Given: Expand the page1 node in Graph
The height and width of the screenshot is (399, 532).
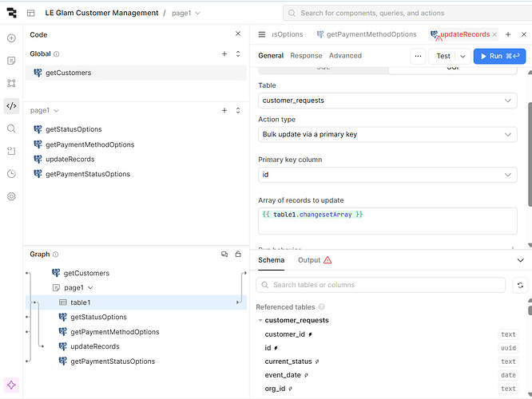Looking at the screenshot, I should pos(90,288).
